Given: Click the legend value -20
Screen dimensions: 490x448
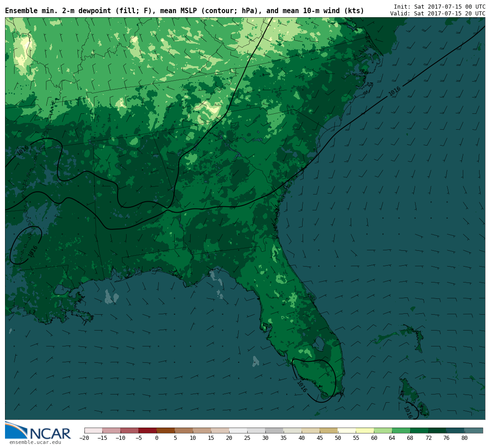Looking at the screenshot, I should click(84, 438).
